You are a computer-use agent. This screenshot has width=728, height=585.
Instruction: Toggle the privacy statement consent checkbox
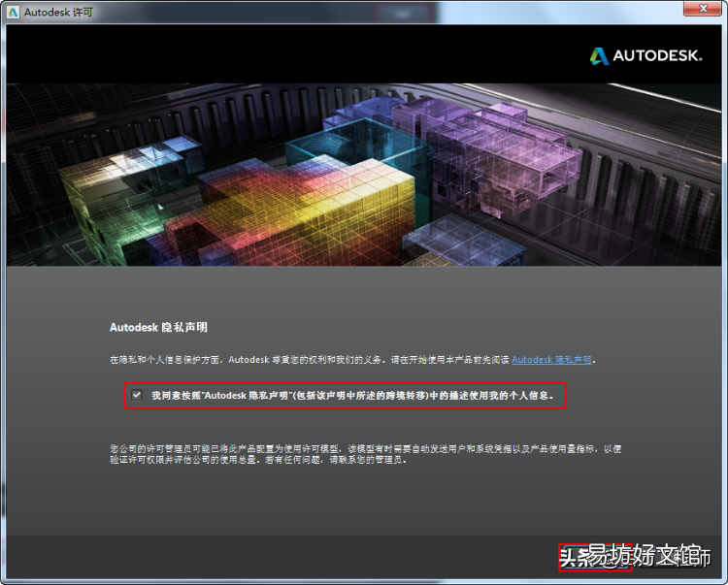tap(137, 395)
